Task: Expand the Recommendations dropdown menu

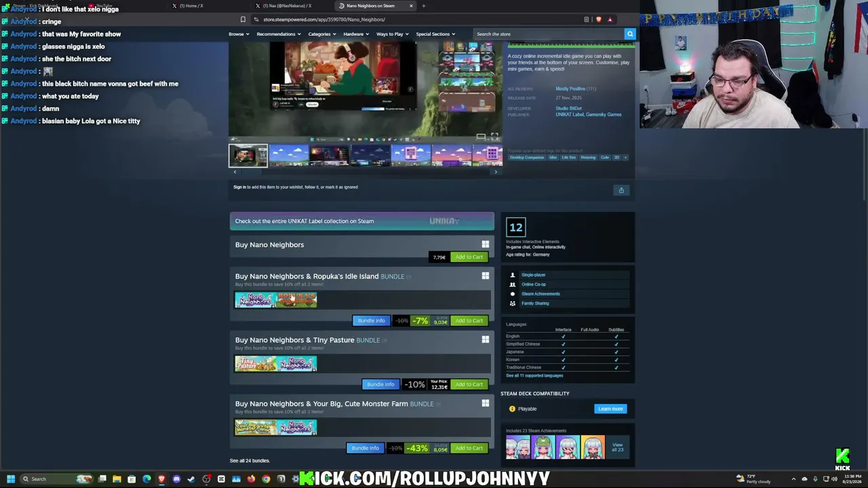Action: 278,34
